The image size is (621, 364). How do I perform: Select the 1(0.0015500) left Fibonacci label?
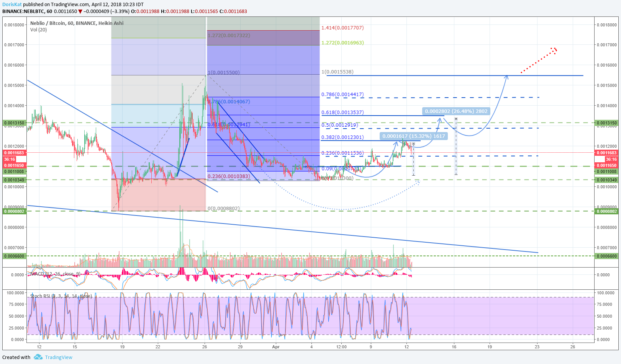click(x=224, y=73)
